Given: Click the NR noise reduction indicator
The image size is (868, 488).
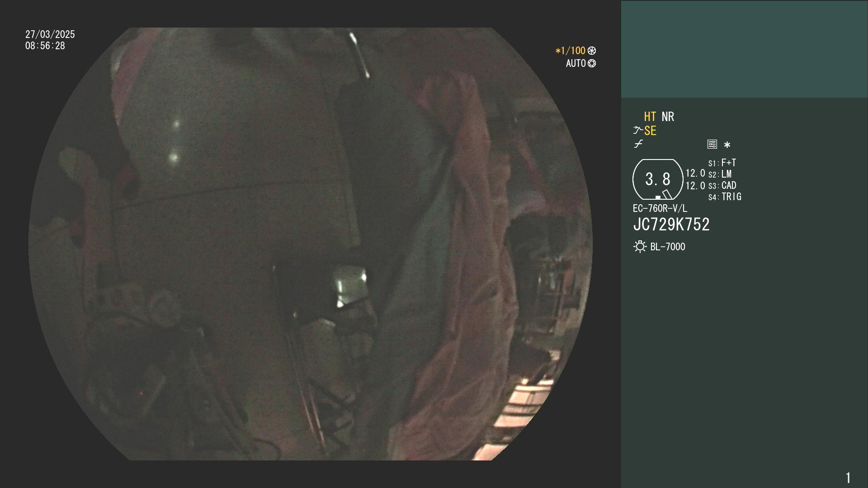Looking at the screenshot, I should click(668, 117).
